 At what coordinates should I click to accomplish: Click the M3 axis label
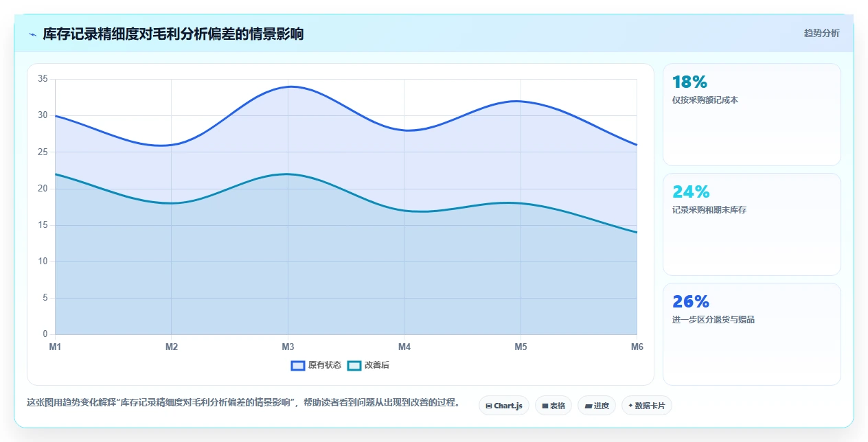click(x=288, y=347)
